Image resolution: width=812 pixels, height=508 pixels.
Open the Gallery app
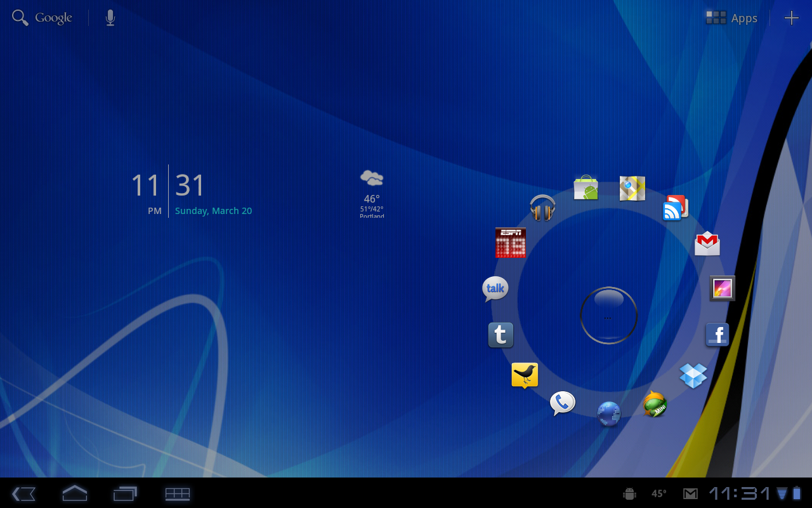point(722,288)
